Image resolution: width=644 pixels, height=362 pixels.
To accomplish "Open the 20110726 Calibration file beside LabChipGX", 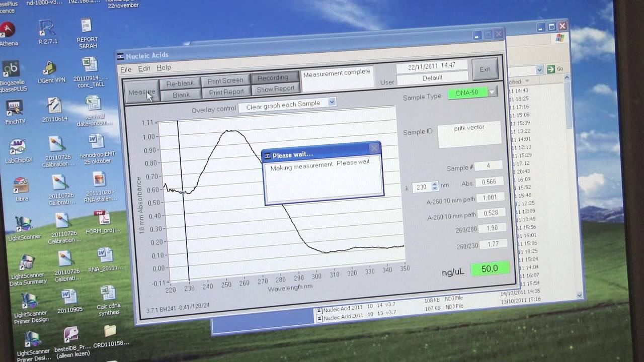I will [x=58, y=151].
